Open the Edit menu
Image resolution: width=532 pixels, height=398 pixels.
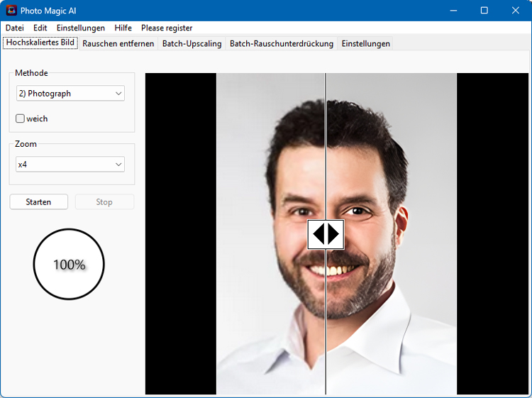[40, 28]
